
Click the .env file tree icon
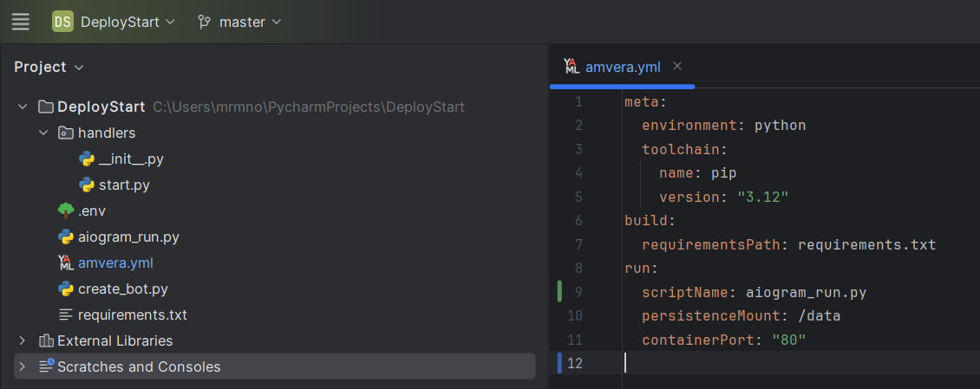[x=66, y=211]
